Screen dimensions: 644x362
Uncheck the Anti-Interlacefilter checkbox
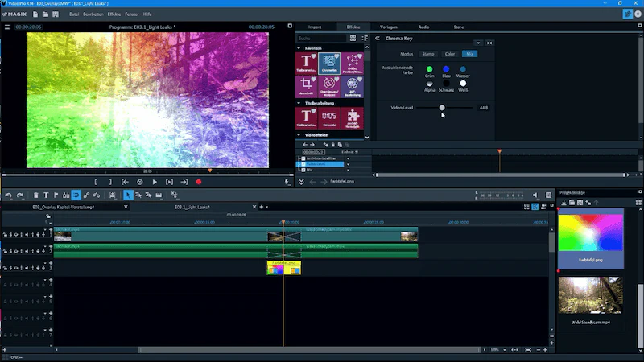click(x=303, y=158)
